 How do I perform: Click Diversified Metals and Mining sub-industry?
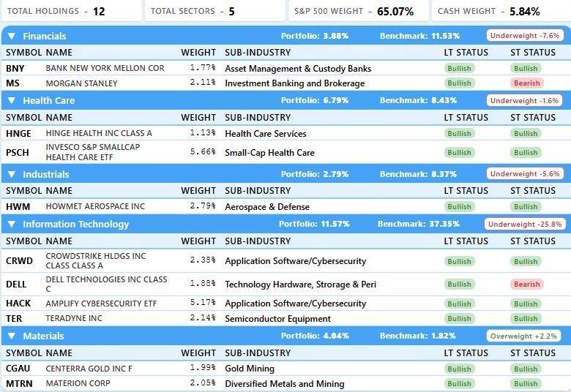[285, 384]
